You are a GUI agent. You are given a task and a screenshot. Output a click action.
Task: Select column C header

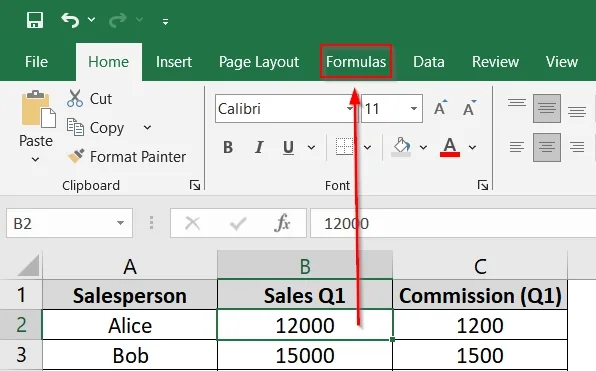coord(480,266)
